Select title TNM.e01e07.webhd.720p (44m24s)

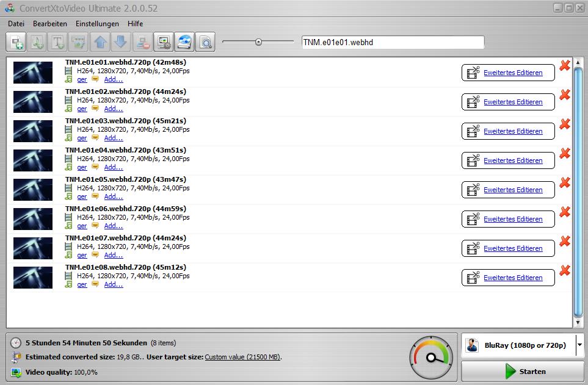pyautogui.click(x=126, y=238)
